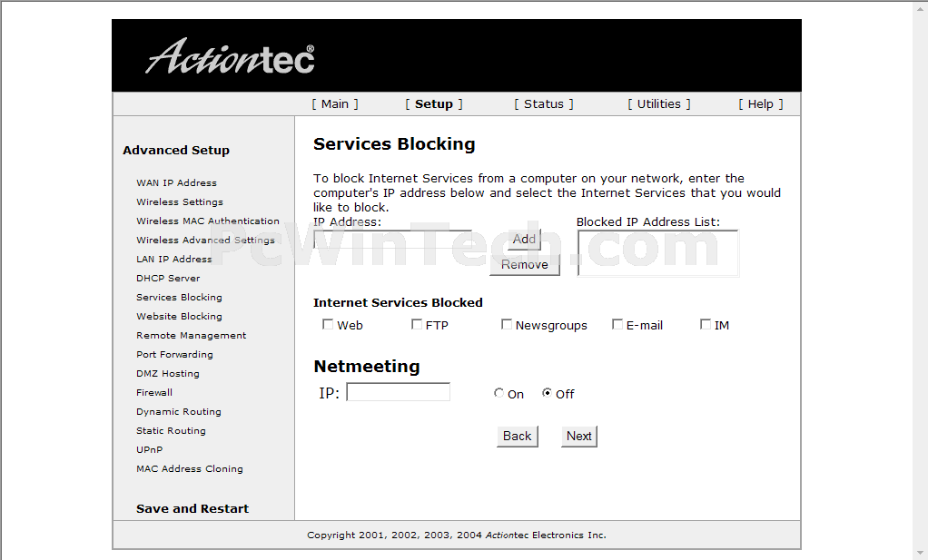928x560 pixels.
Task: Enable FTP blocking checkbox
Action: tap(417, 324)
